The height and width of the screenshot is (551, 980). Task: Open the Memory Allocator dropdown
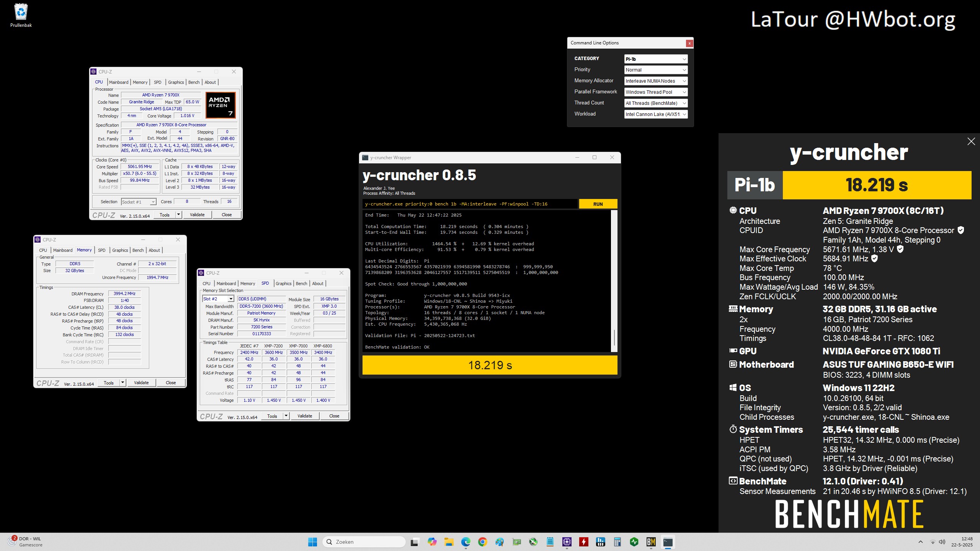coord(656,81)
